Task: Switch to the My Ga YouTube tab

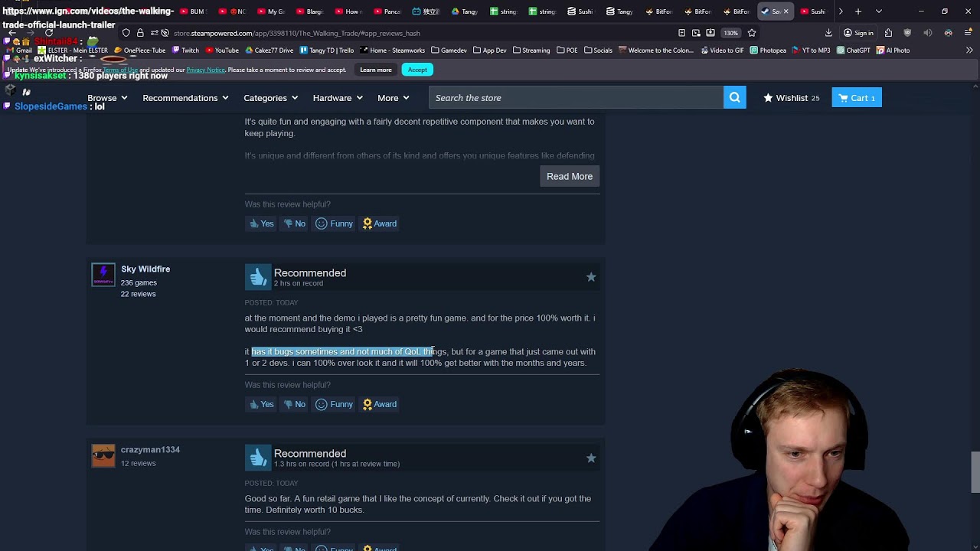Action: tap(271, 11)
